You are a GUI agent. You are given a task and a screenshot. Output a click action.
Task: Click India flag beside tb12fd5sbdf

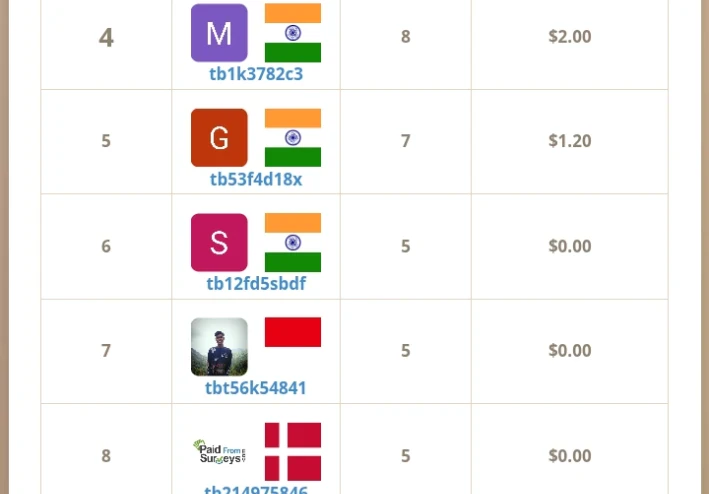pyautogui.click(x=293, y=243)
